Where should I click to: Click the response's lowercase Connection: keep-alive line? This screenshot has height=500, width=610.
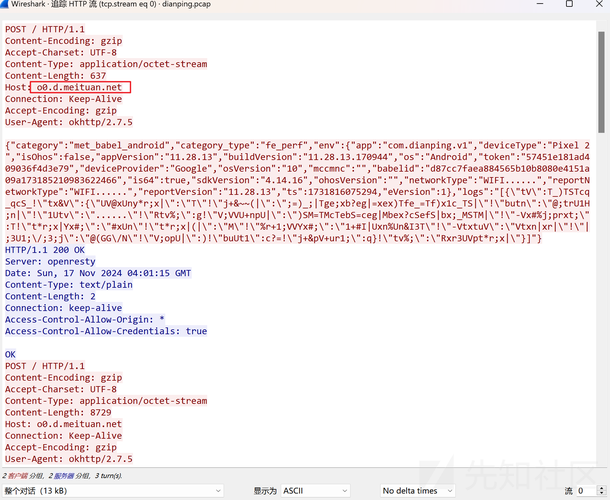(x=63, y=308)
